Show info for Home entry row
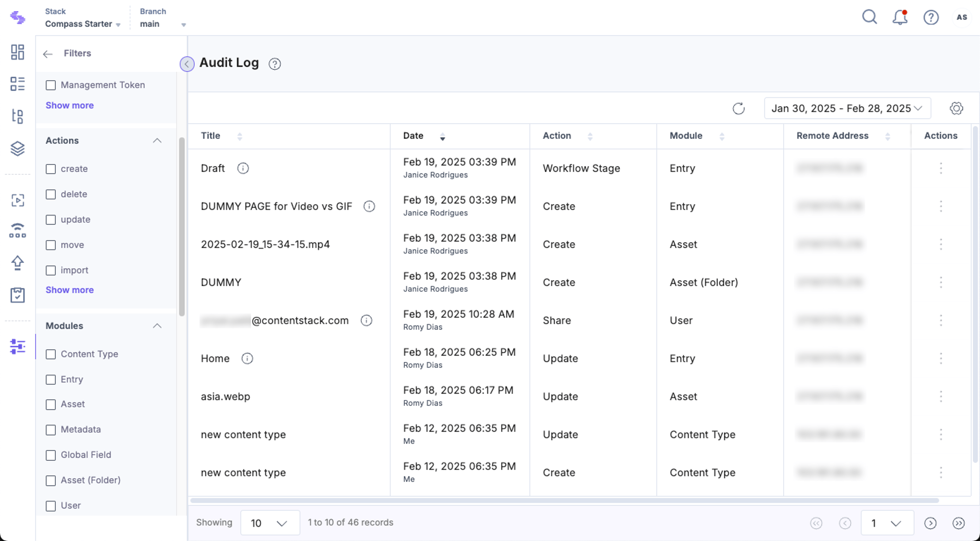Viewport: 980px width, 541px height. click(x=247, y=359)
